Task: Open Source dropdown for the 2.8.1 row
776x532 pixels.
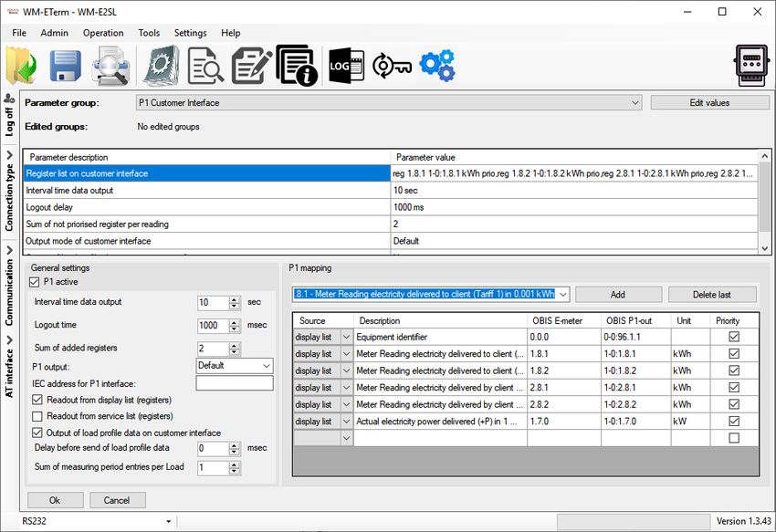Action: pos(346,388)
